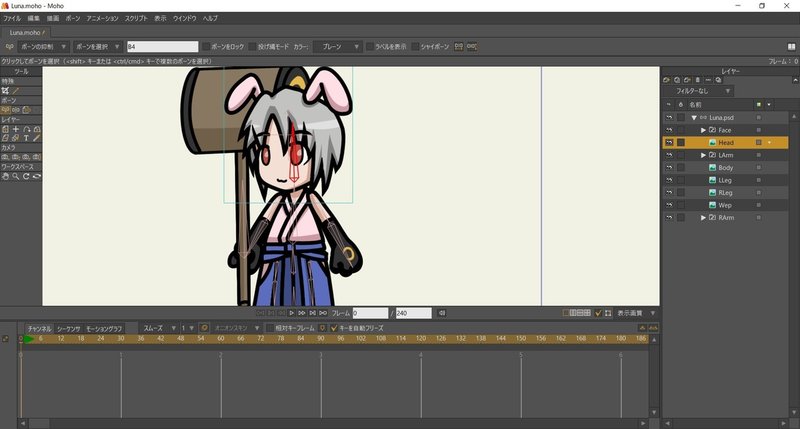Hide the Body layer visibility eye
The width and height of the screenshot is (800, 429).
click(669, 167)
